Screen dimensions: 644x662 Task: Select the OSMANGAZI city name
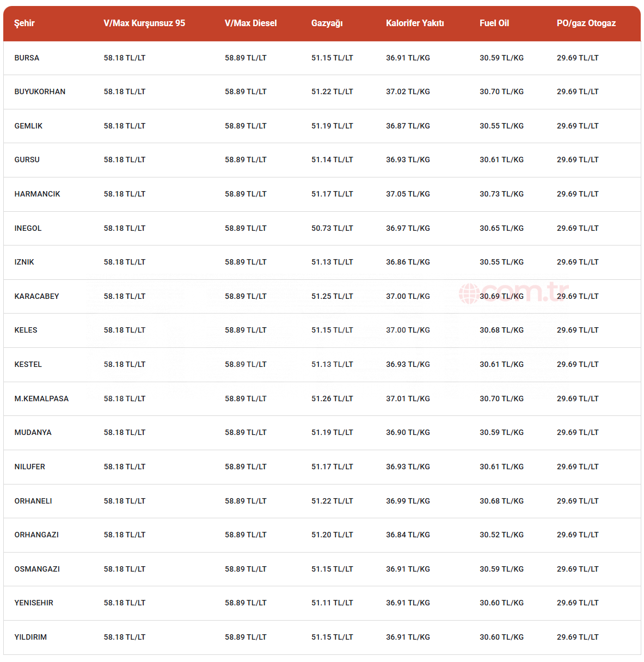tap(37, 569)
